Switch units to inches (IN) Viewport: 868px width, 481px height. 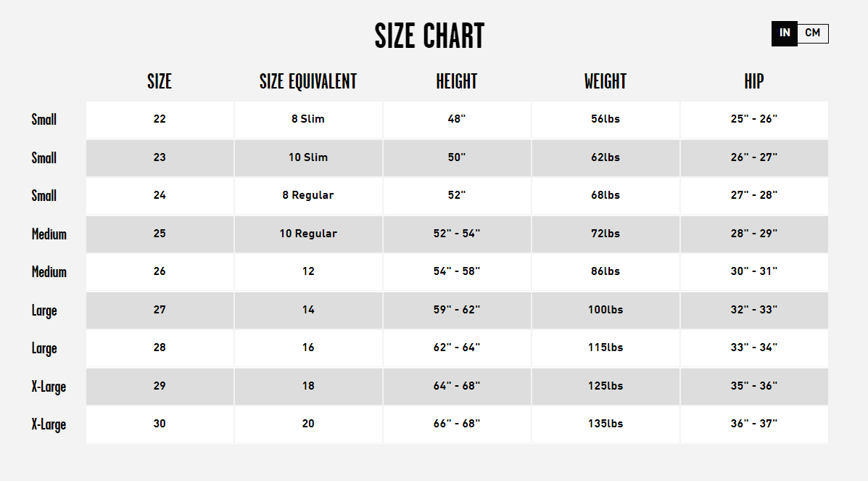pos(785,33)
